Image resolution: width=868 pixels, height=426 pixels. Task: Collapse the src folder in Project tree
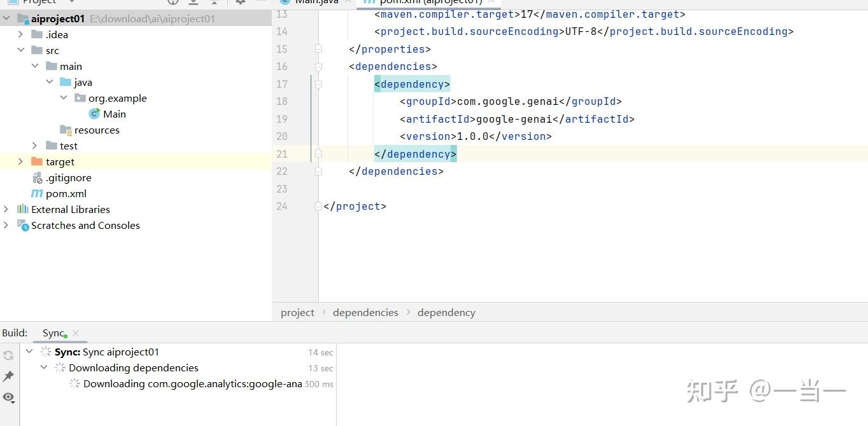[x=21, y=50]
